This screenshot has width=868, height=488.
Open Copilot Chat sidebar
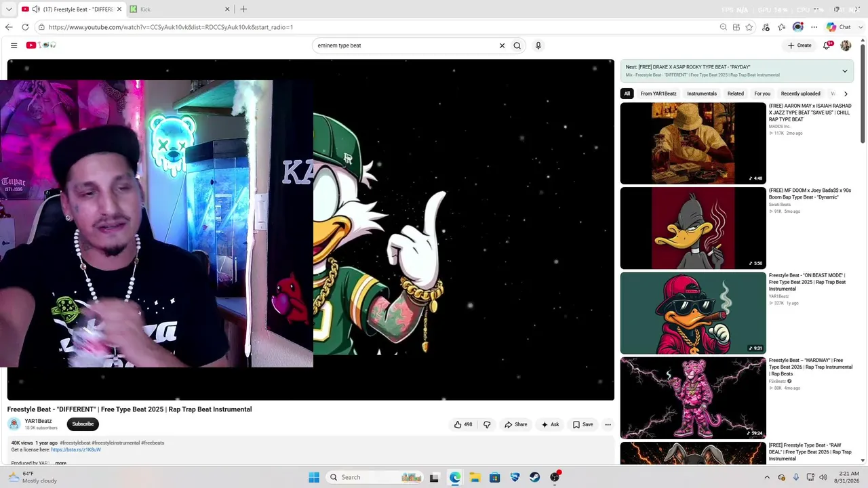click(839, 27)
